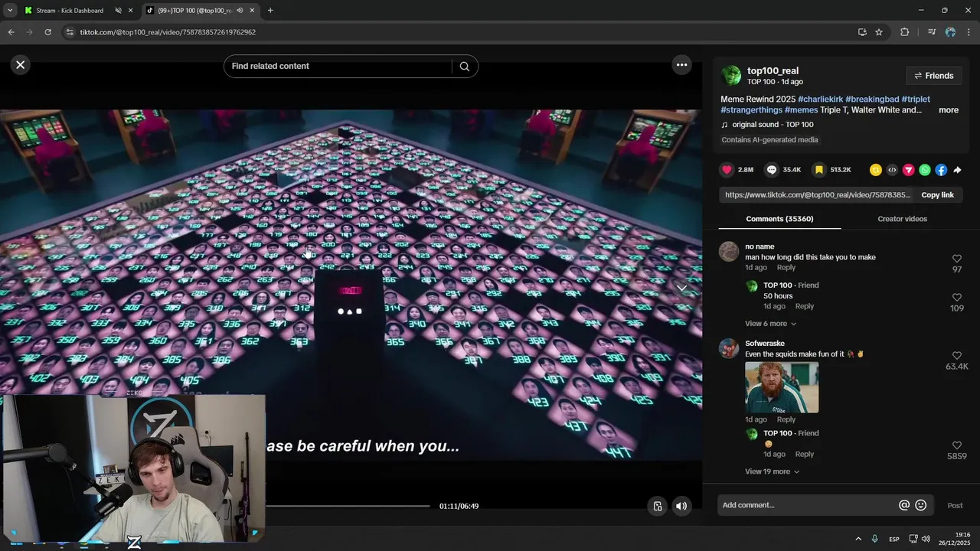
Task: Open the three-dots menu above the video
Action: point(681,65)
